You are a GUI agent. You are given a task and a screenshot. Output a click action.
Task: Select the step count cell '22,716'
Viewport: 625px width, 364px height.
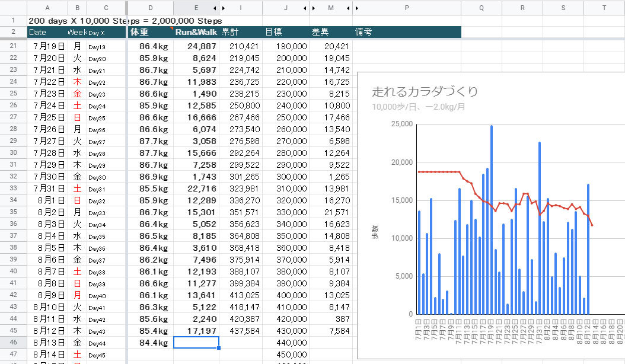196,189
